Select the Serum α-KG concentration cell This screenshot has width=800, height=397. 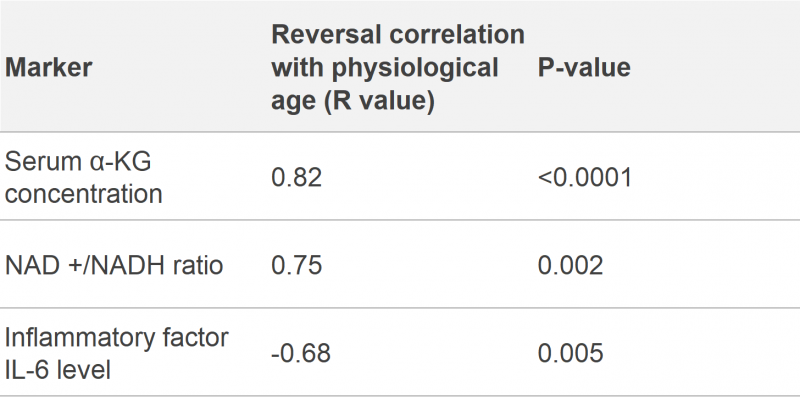click(133, 176)
